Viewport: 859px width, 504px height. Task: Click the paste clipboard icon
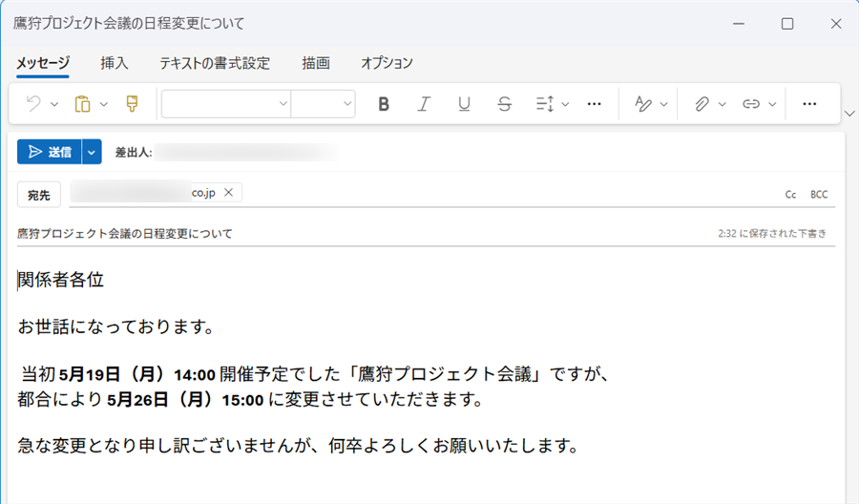pos(83,104)
